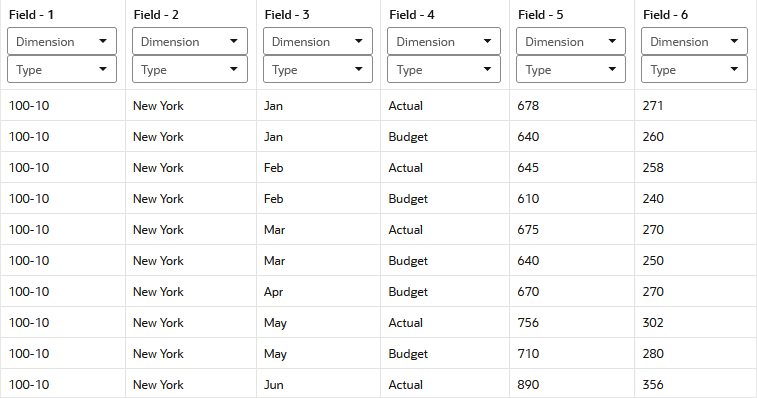Open the Field - 2 Dimension dropdown

point(190,42)
